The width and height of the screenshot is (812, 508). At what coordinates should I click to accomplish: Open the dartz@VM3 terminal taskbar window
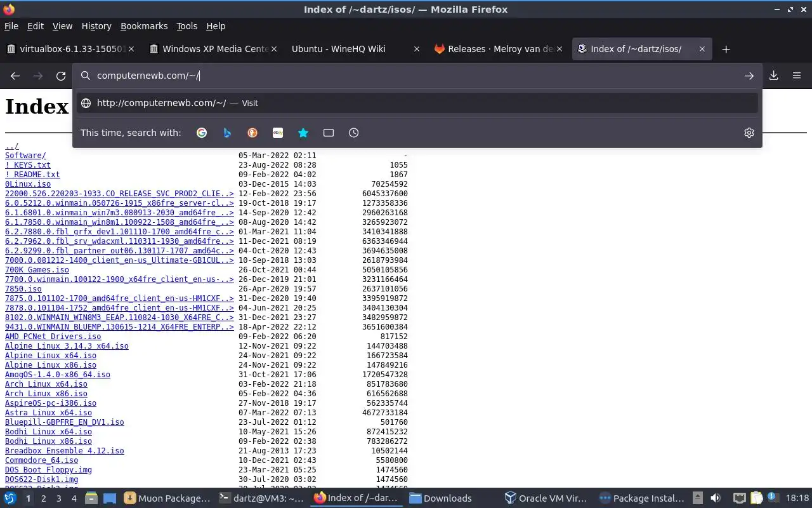point(261,498)
